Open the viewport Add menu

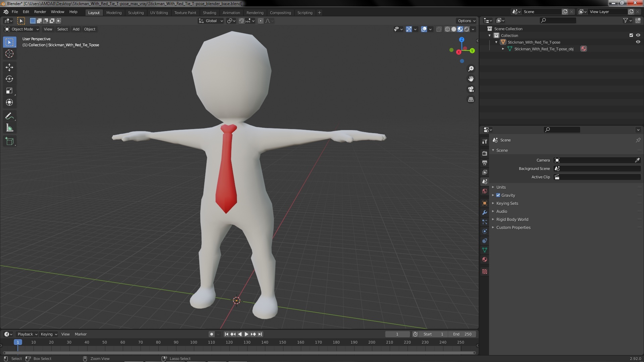pos(76,29)
